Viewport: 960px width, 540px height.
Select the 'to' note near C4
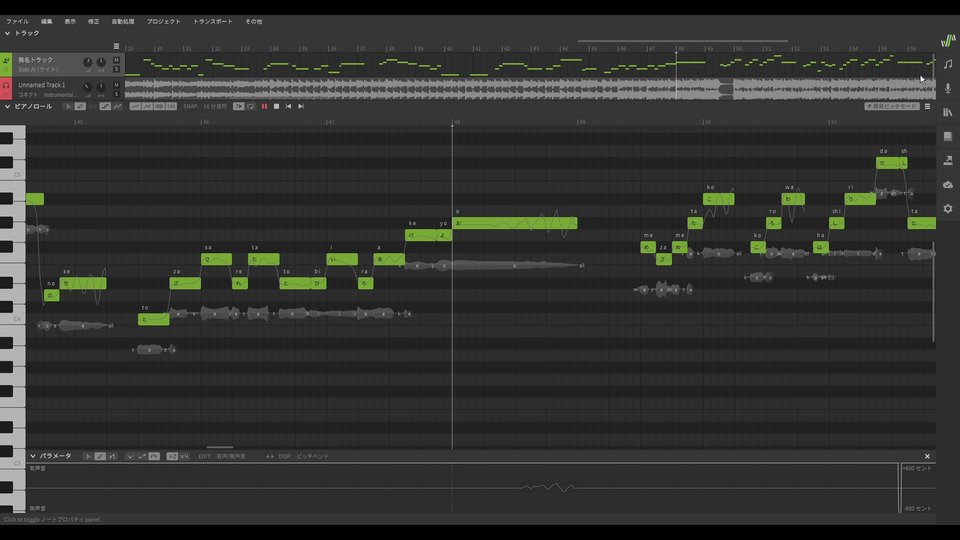point(153,319)
